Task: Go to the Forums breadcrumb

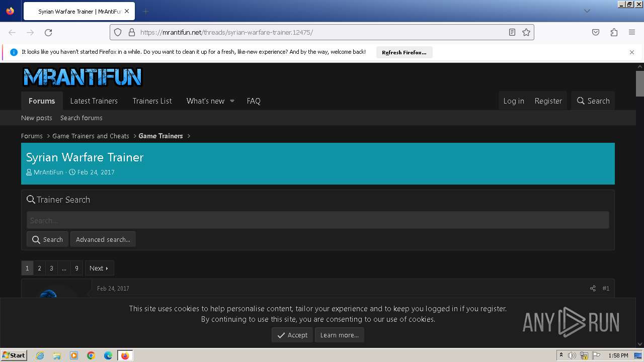Action: 32,136
